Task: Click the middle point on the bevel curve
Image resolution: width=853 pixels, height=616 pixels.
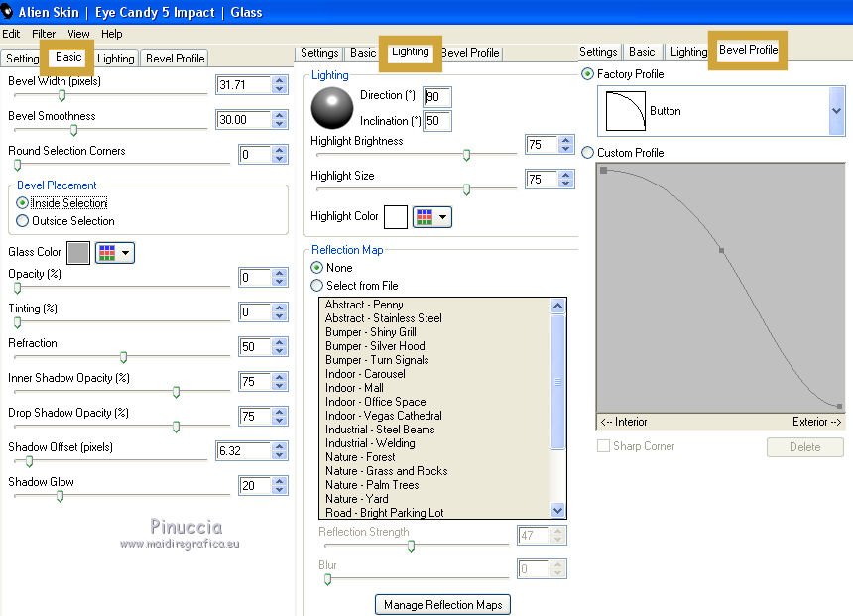Action: (x=722, y=251)
